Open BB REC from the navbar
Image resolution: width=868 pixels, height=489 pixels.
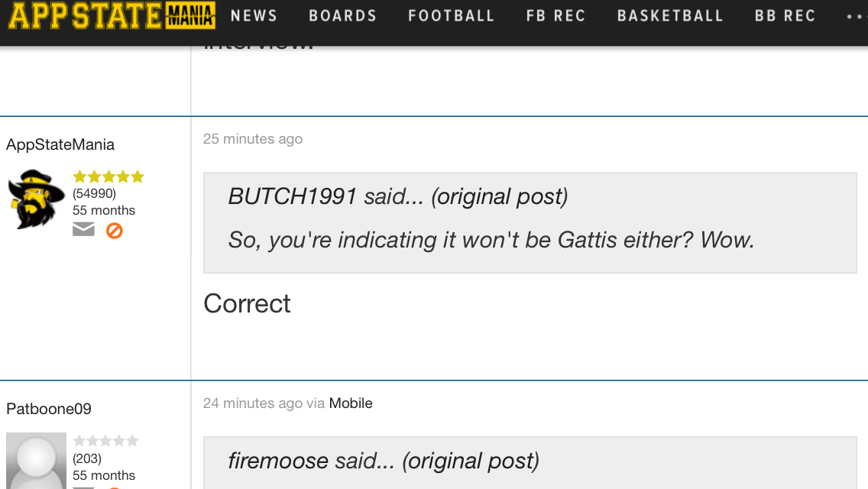coord(785,16)
